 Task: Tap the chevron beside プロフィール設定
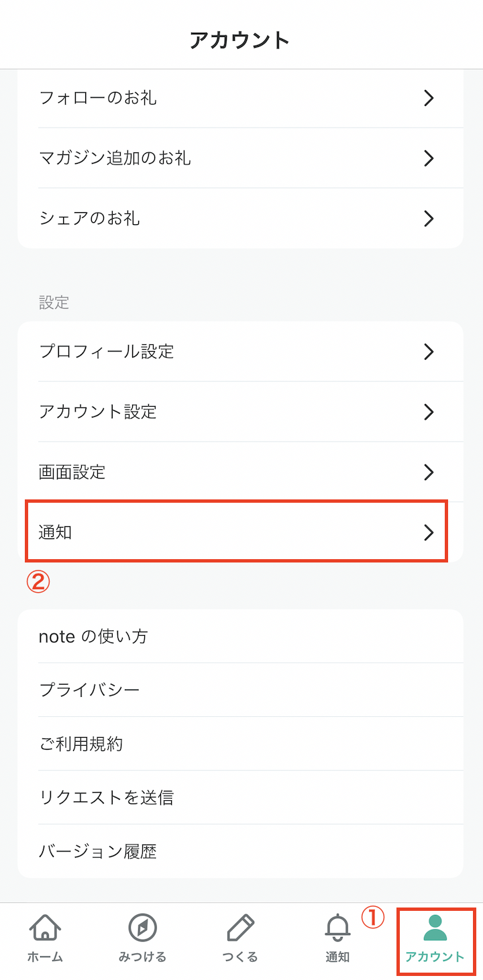pos(429,352)
